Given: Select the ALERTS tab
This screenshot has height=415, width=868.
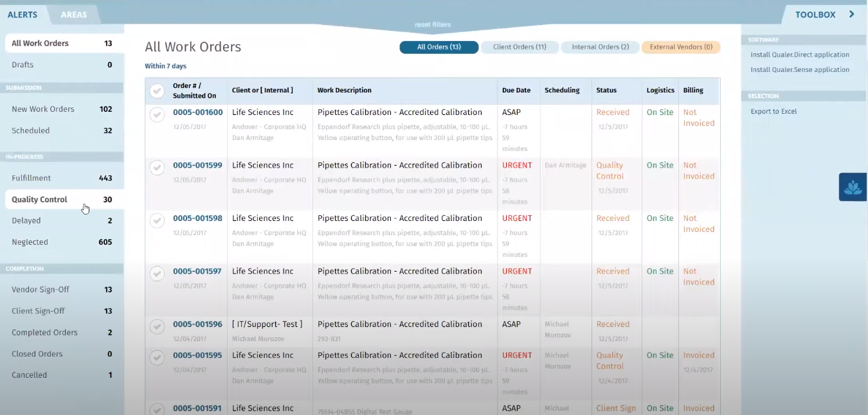Looking at the screenshot, I should coord(24,14).
